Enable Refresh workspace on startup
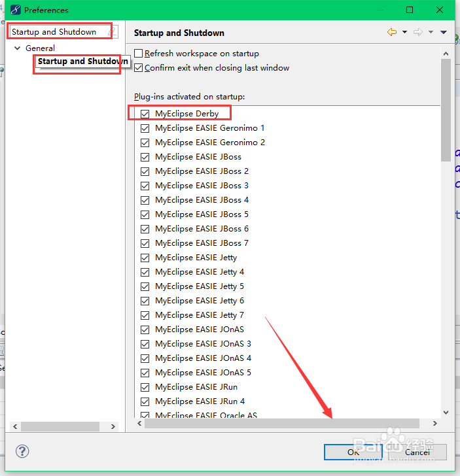The width and height of the screenshot is (460, 476). click(138, 54)
